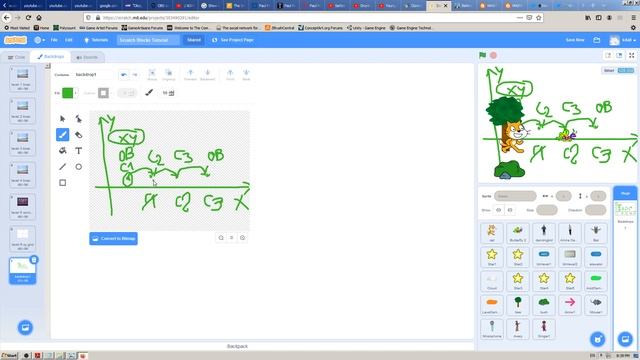Viewport: 640px width, 360px height.
Task: Open the Choose a Sprite menu
Action: [598, 339]
